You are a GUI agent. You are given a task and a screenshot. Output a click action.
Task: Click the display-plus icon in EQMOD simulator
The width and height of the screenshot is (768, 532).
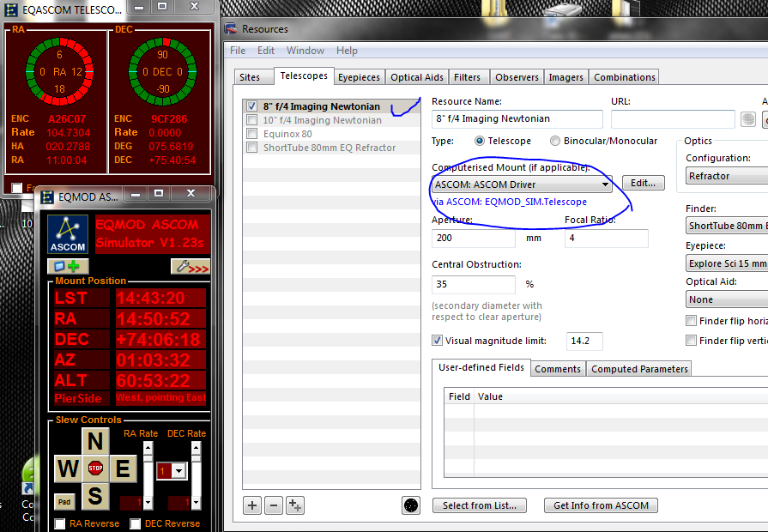coord(68,266)
